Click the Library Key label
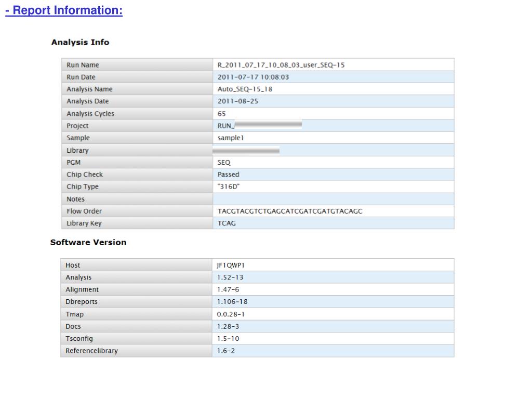 pos(84,223)
